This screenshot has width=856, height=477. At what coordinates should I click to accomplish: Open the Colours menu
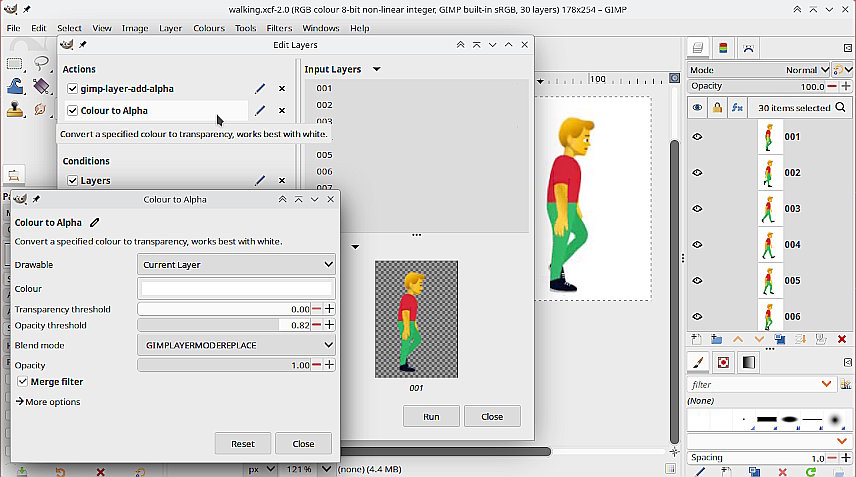tap(209, 28)
